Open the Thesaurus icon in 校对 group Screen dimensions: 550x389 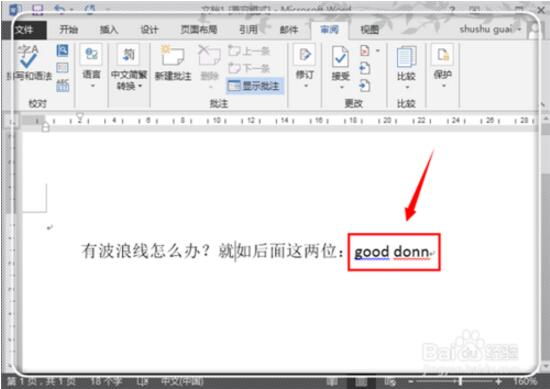[x=62, y=68]
